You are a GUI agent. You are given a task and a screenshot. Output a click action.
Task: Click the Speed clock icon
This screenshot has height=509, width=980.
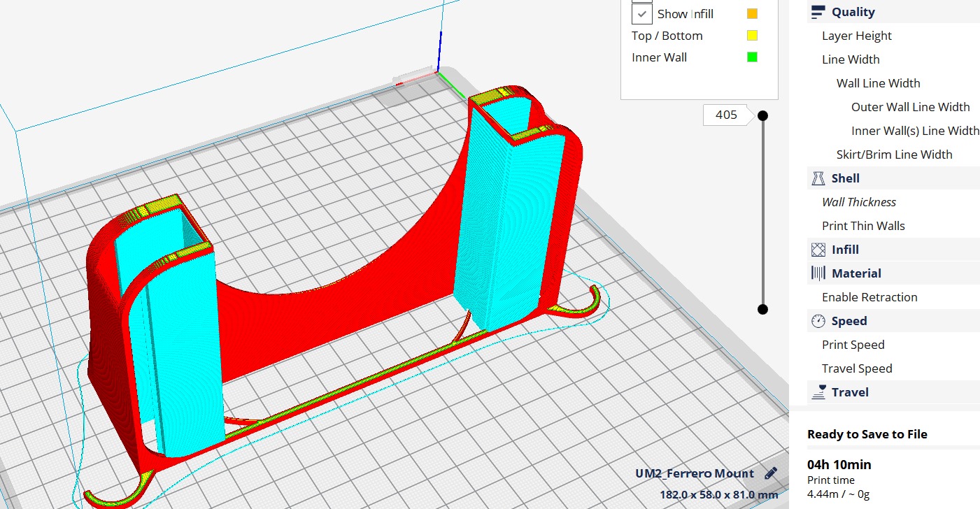click(818, 321)
